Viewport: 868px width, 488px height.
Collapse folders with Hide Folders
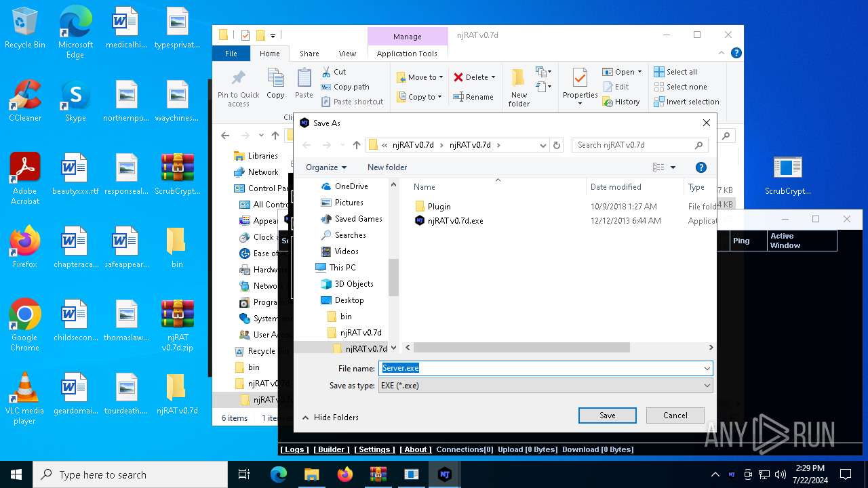(330, 418)
